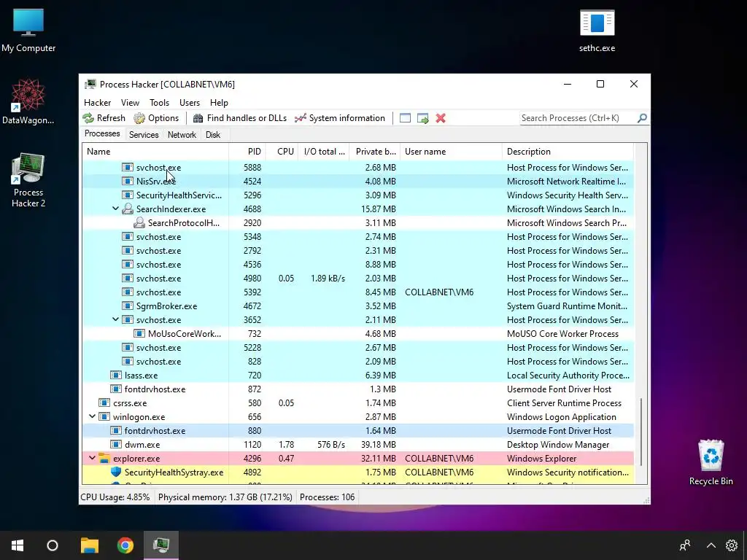Sort by Private bytes column header
The width and height of the screenshot is (747, 560).
375,152
